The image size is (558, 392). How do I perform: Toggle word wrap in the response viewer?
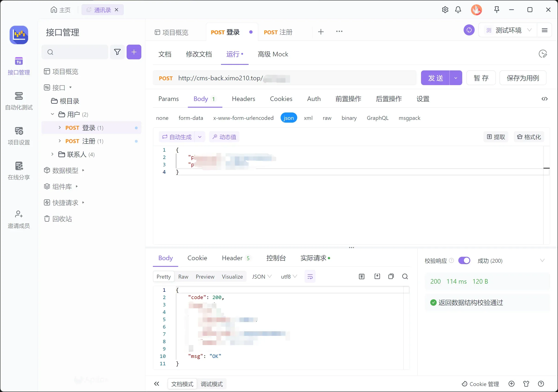[x=310, y=277]
